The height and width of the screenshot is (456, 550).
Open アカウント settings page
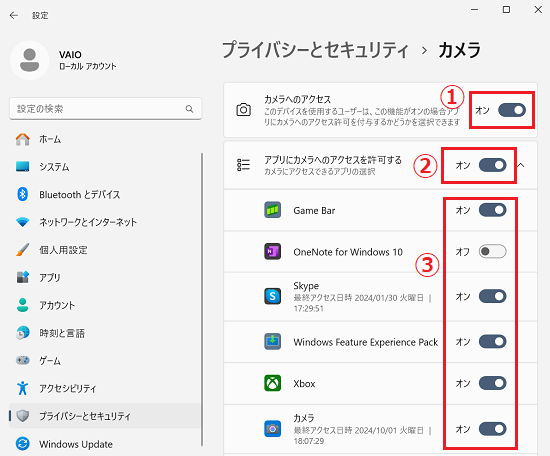coord(105,305)
